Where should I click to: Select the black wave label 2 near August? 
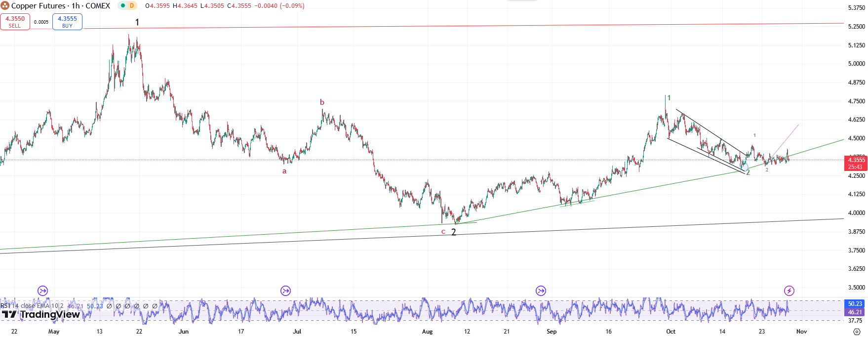(x=454, y=232)
